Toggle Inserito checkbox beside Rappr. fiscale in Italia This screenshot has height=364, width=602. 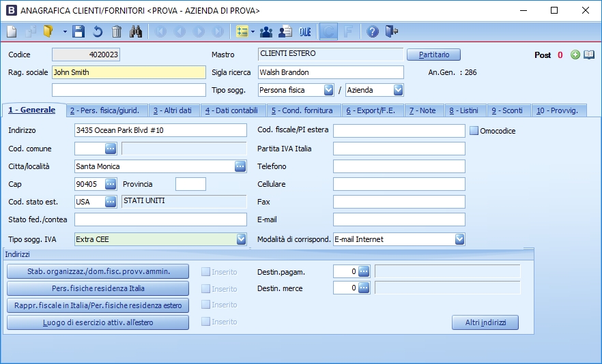click(x=206, y=305)
